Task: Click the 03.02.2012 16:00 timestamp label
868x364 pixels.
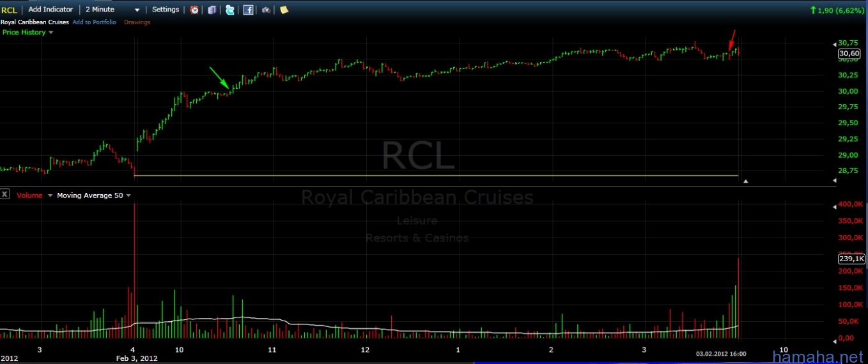Action: pos(721,354)
